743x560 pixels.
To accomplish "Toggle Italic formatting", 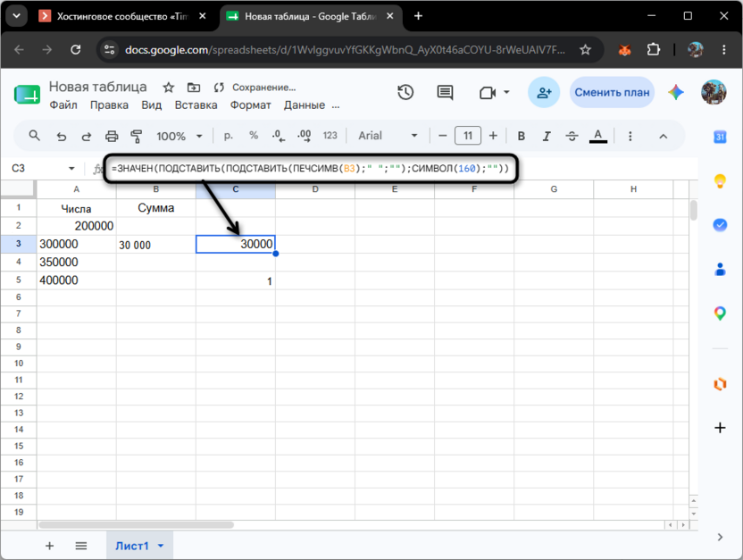I will tap(547, 137).
